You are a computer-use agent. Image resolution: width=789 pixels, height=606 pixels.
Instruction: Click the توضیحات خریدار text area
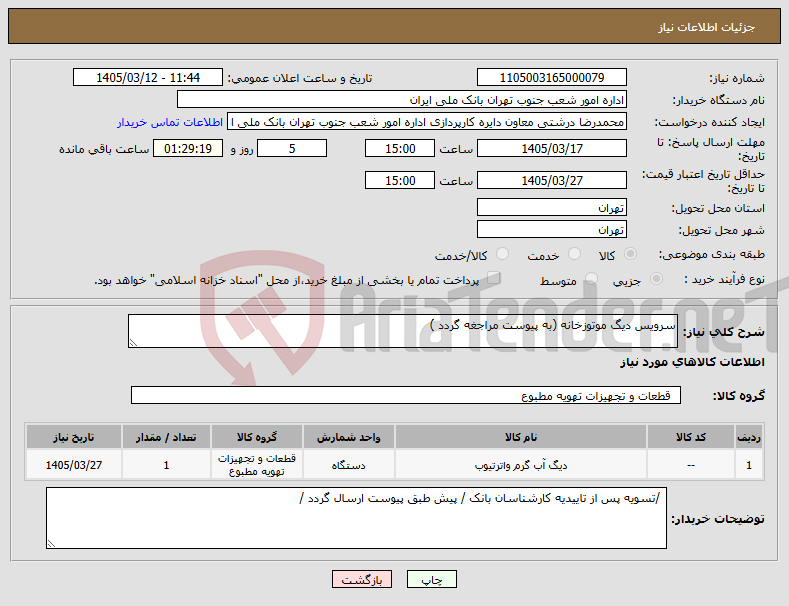(356, 518)
